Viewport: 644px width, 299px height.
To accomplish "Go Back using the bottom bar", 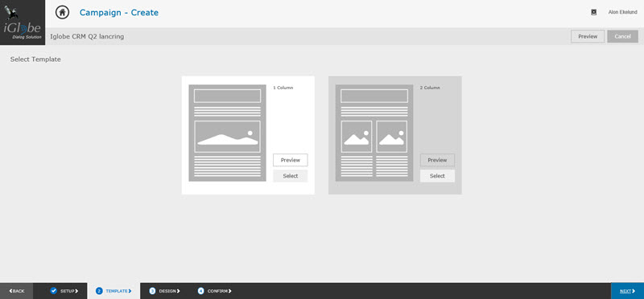I will [17, 291].
